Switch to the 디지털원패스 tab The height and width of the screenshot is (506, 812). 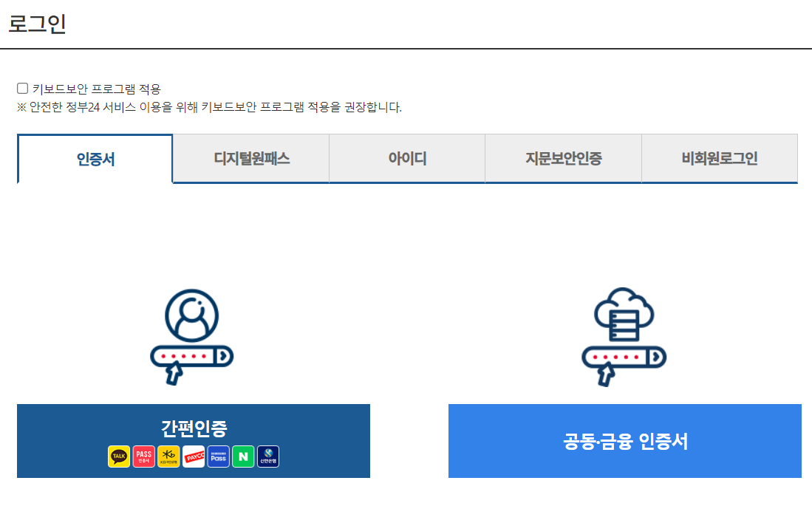(x=251, y=158)
